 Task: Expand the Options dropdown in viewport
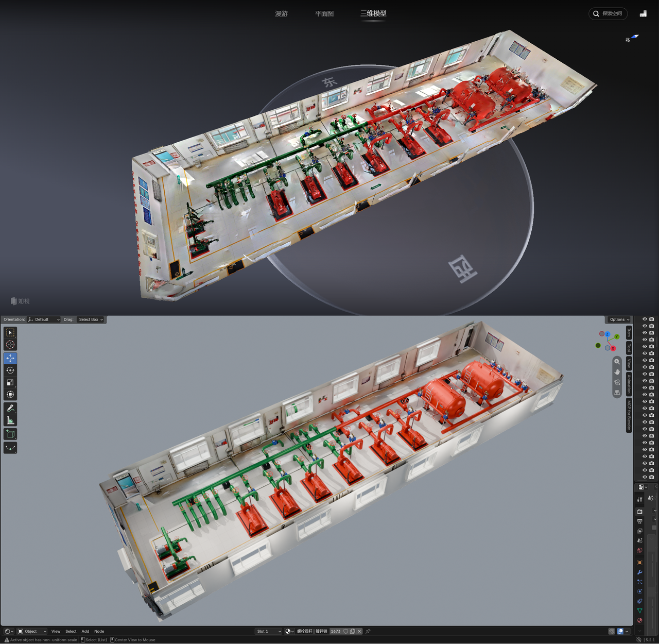click(x=619, y=319)
